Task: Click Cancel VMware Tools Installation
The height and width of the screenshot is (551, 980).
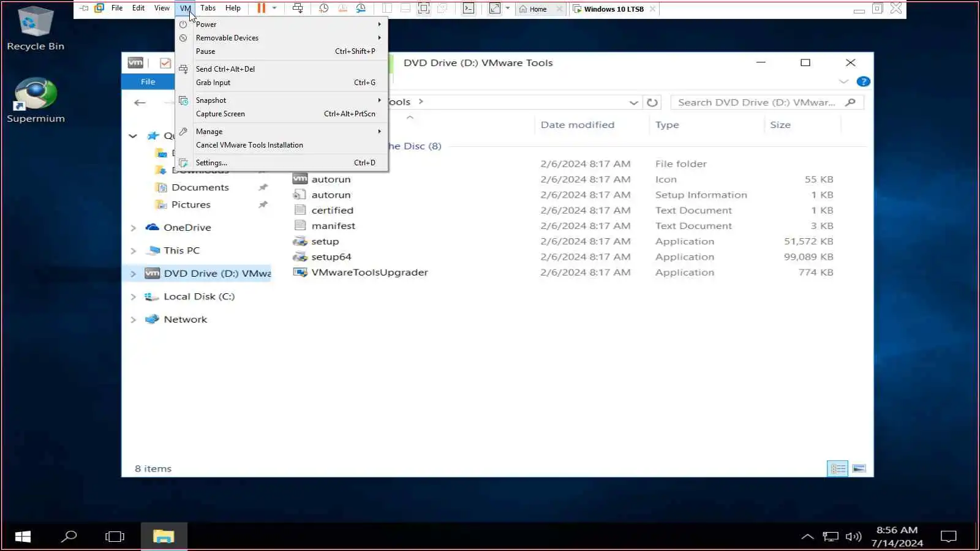Action: coord(282,145)
